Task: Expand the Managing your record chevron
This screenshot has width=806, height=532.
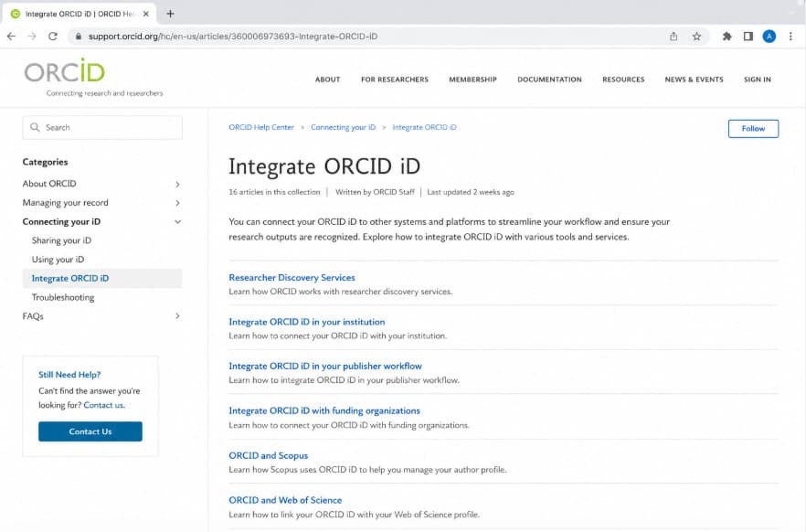Action: (x=177, y=203)
